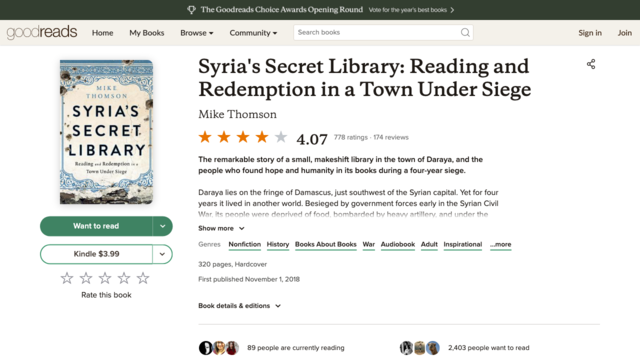Open the Nonfiction genre link
Image resolution: width=640 pixels, height=360 pixels.
[244, 244]
